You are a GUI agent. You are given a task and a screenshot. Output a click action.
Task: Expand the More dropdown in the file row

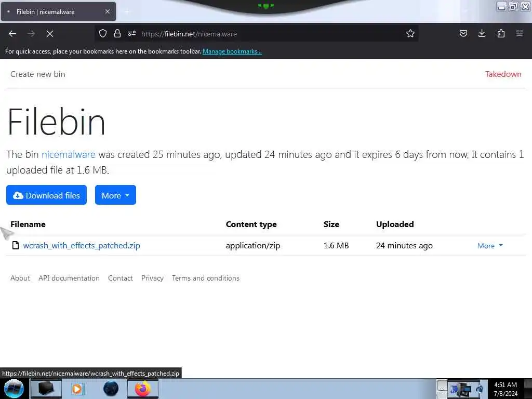click(490, 246)
